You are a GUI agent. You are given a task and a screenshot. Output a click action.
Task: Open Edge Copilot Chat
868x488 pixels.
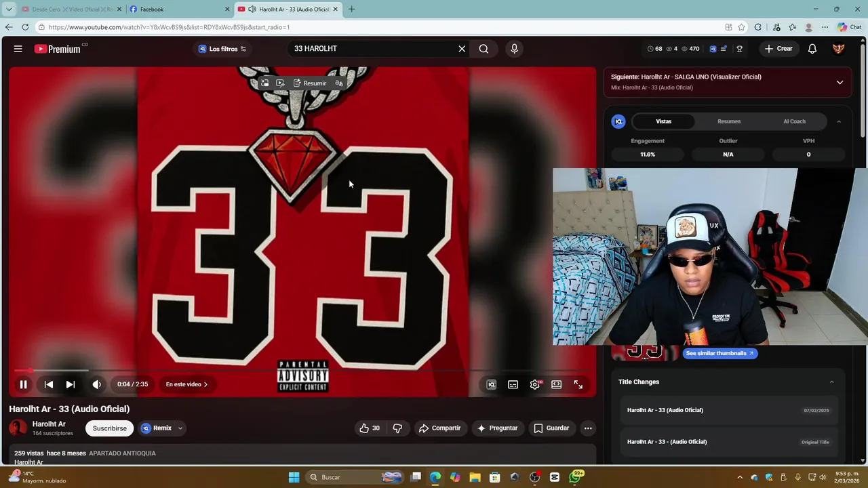pos(850,27)
